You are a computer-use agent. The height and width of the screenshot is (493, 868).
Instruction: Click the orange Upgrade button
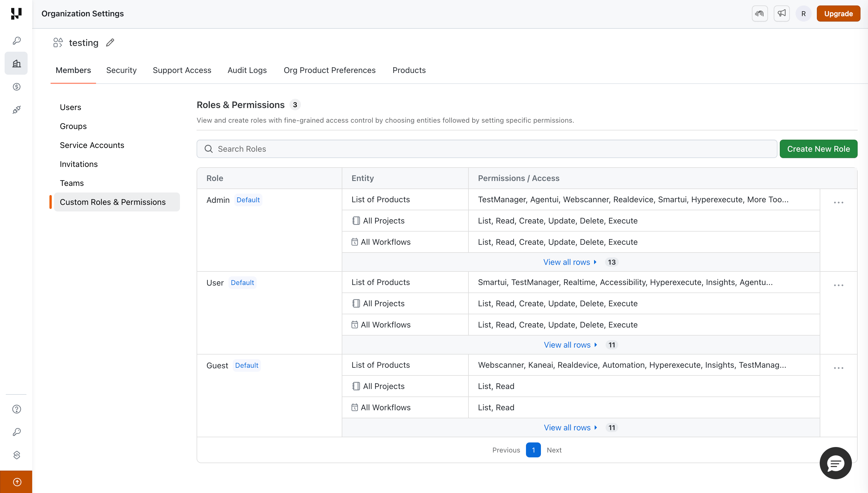point(838,14)
